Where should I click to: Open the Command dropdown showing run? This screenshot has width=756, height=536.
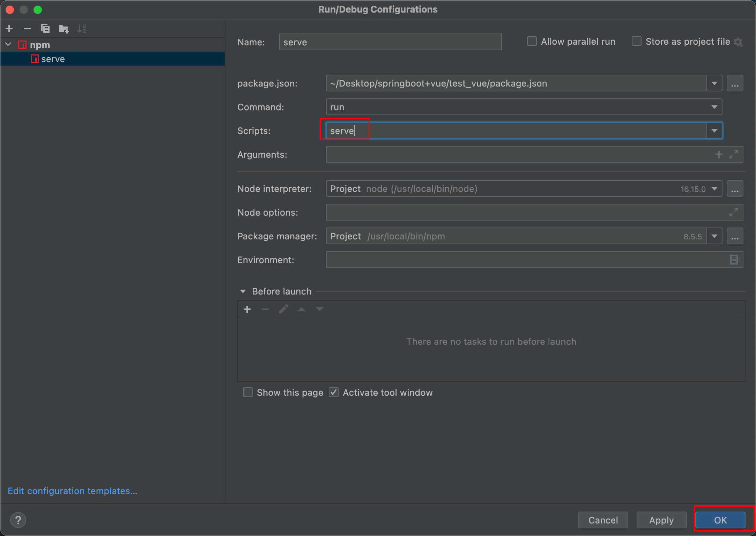[x=714, y=107]
